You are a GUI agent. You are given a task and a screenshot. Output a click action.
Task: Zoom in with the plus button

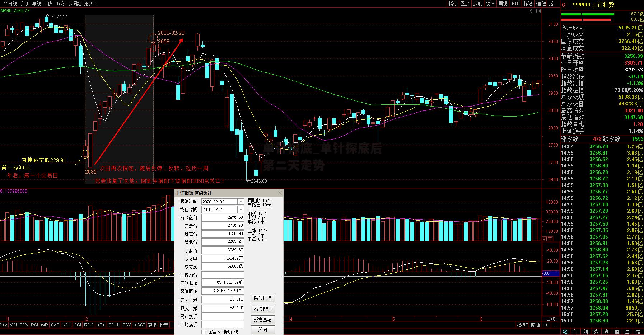(x=546, y=325)
